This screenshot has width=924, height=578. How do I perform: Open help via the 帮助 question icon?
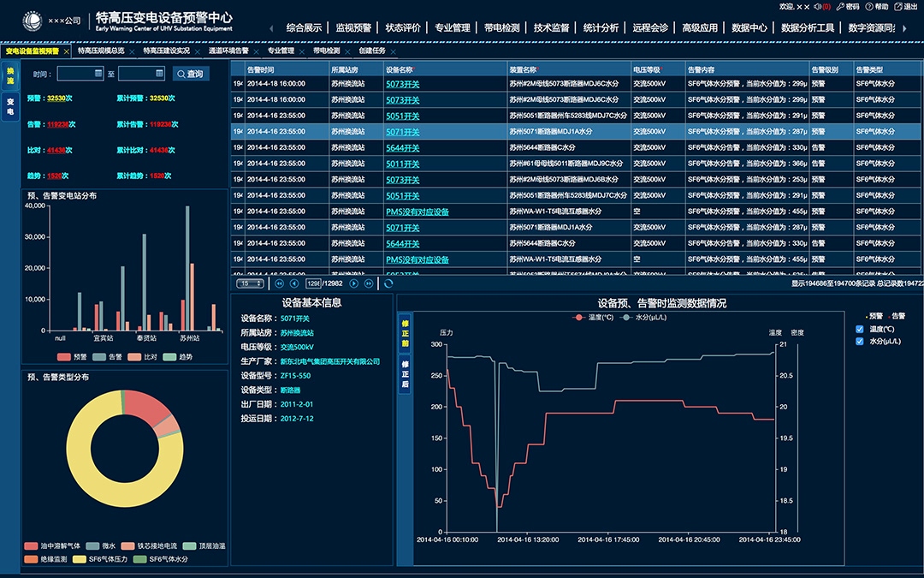click(870, 7)
